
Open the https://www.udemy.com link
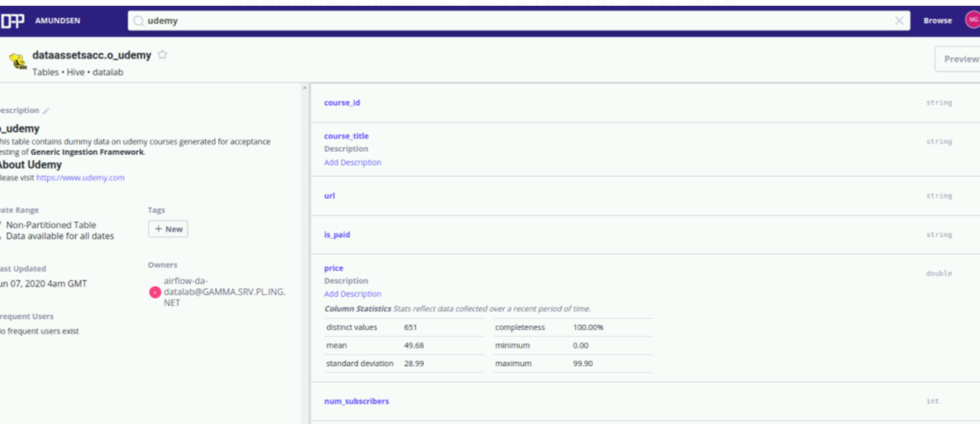click(80, 178)
